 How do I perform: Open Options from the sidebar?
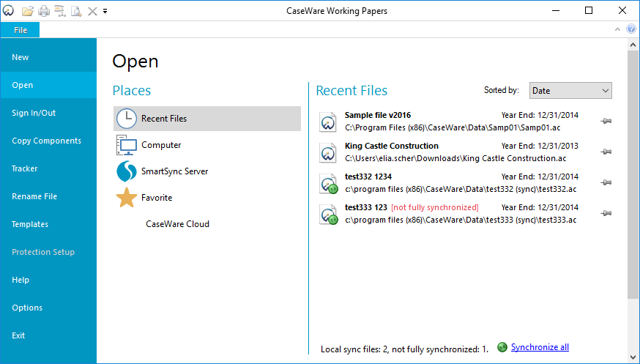[x=48, y=308]
